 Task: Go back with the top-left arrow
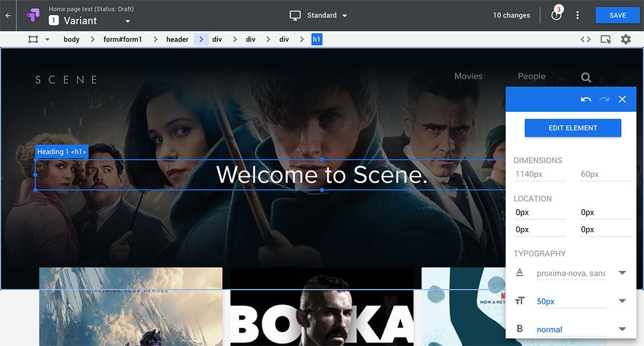[x=8, y=15]
